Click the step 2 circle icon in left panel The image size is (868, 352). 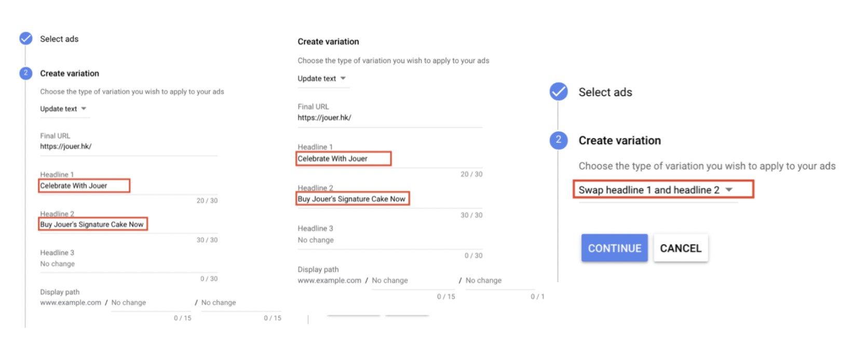(x=26, y=73)
